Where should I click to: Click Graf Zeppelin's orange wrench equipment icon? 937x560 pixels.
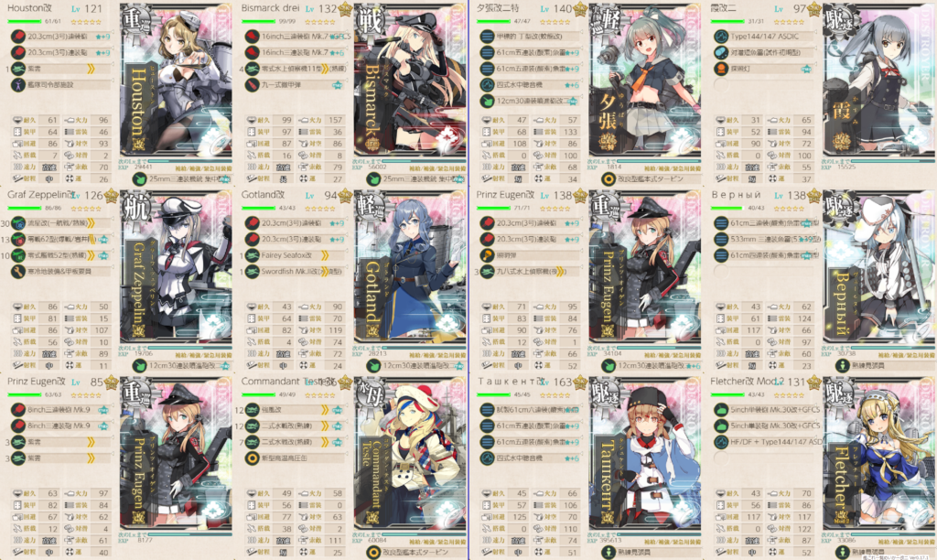click(x=17, y=272)
